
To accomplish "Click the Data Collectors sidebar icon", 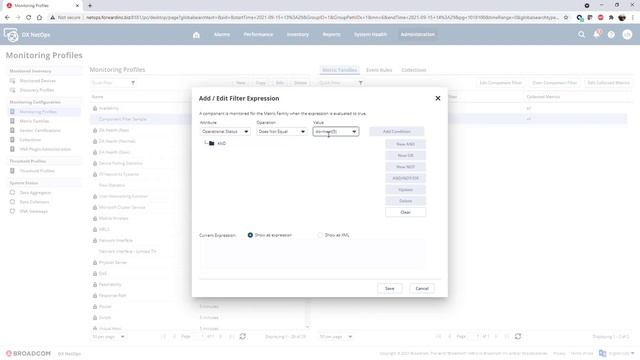I will (12, 202).
